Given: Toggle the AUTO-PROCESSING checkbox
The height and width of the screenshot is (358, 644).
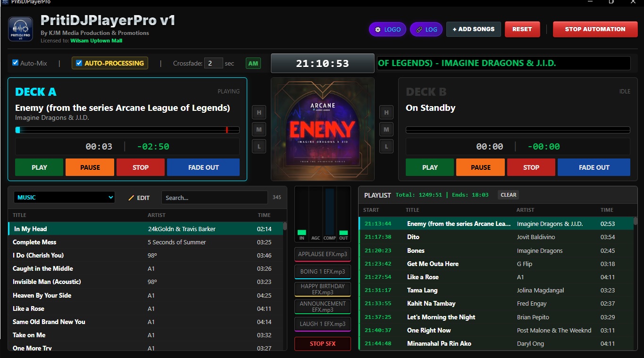Looking at the screenshot, I should (79, 63).
